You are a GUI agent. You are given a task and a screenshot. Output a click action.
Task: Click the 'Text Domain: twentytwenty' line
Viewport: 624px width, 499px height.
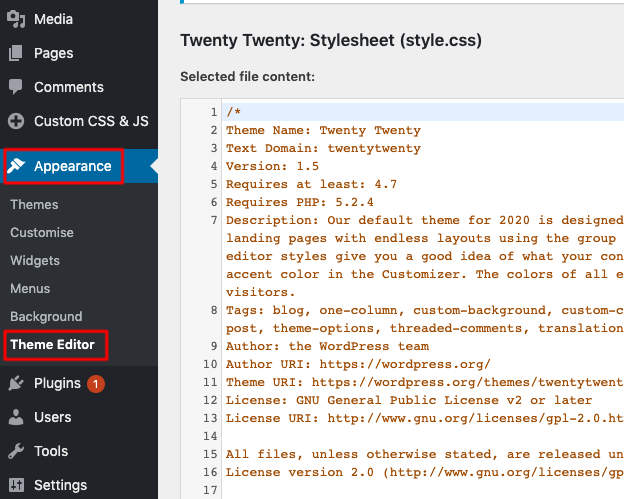[323, 148]
